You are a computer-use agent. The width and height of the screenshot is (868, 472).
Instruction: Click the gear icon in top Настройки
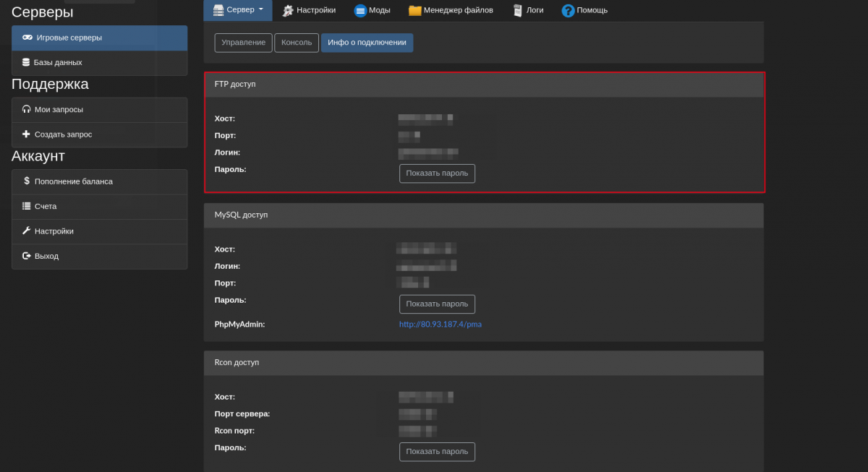pos(288,10)
